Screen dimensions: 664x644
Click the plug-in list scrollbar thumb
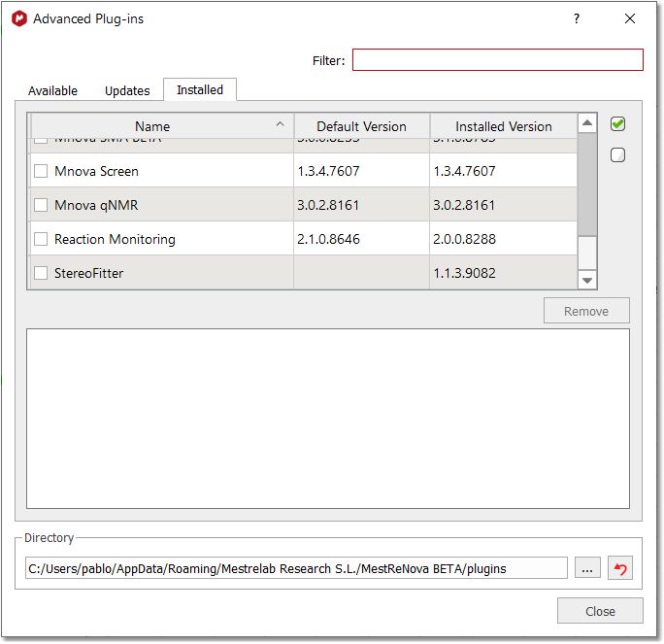coord(587,185)
